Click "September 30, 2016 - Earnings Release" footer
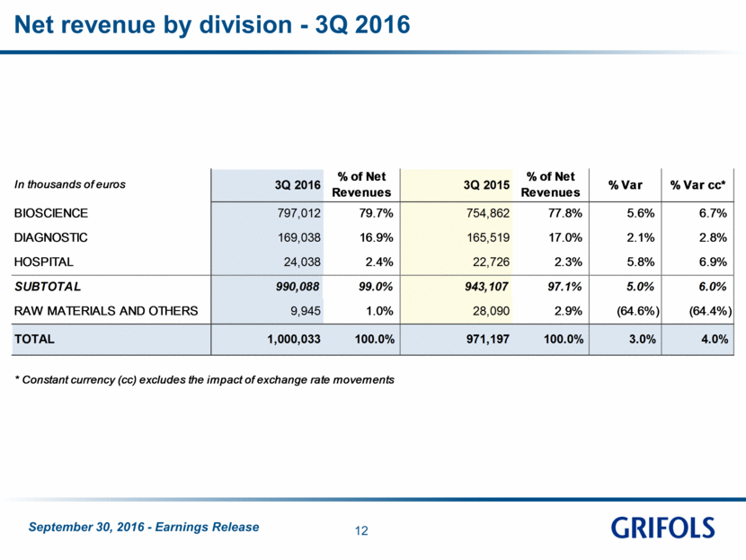The image size is (746, 560). pos(144,527)
